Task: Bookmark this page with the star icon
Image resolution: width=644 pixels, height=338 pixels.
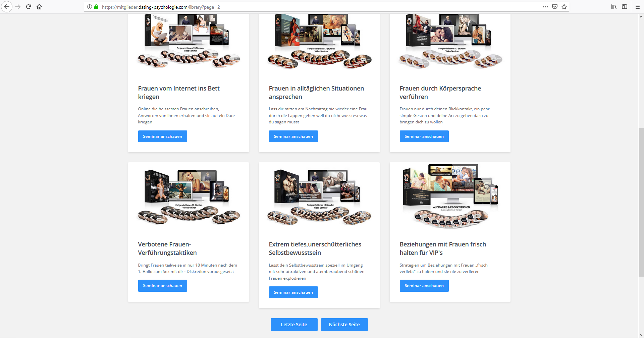Action: (564, 7)
